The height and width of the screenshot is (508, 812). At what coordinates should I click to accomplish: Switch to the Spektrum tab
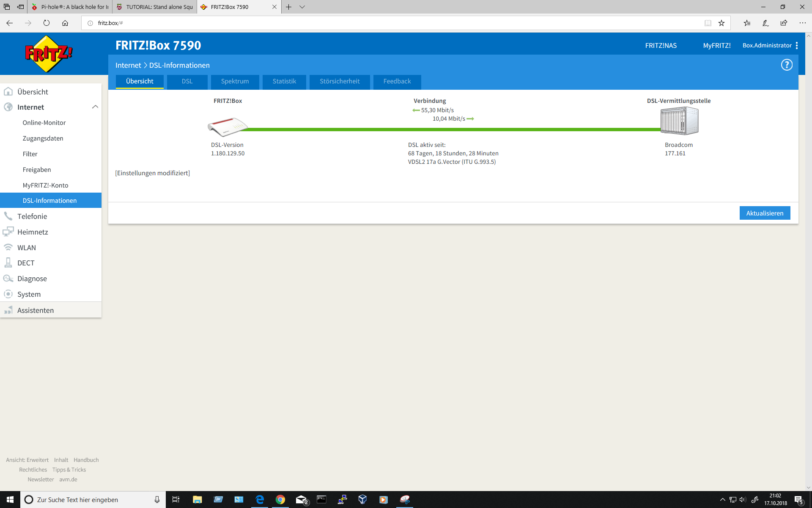coord(235,81)
